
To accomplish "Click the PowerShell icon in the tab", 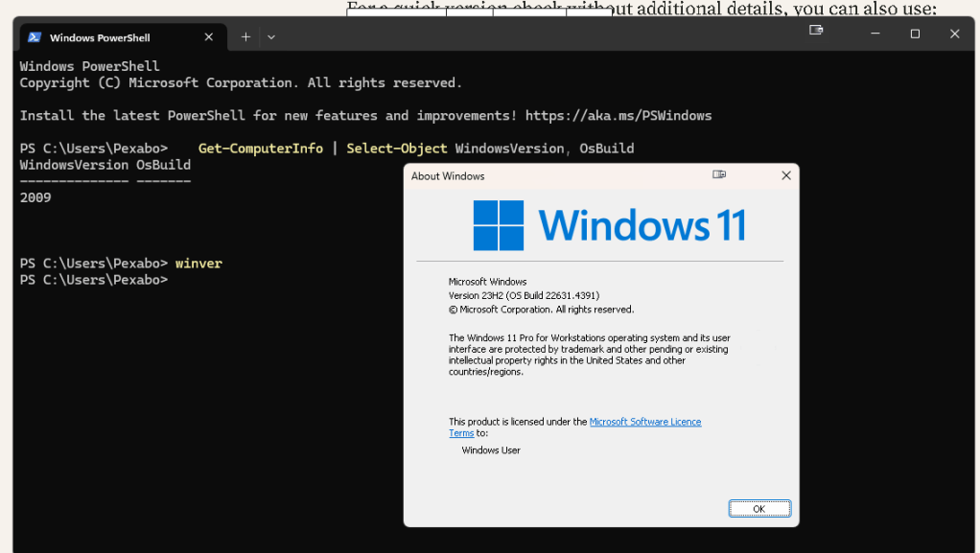I will [x=35, y=37].
